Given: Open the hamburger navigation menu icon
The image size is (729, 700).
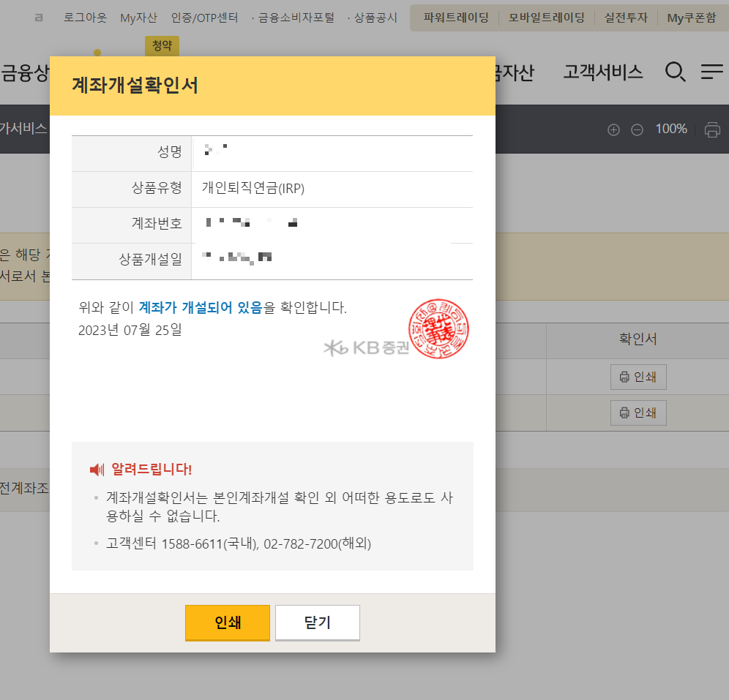Looking at the screenshot, I should point(711,72).
